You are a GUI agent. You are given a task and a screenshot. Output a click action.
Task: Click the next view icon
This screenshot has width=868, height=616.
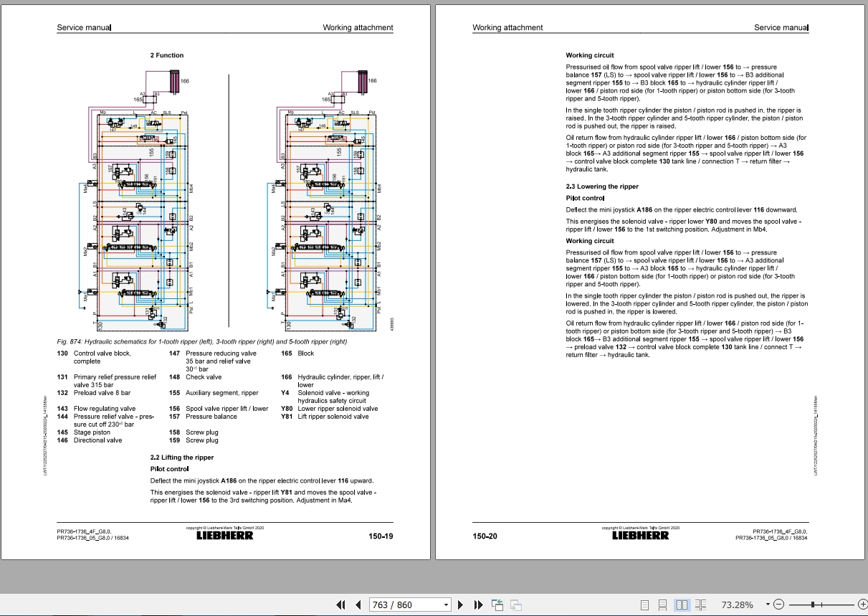(x=515, y=605)
